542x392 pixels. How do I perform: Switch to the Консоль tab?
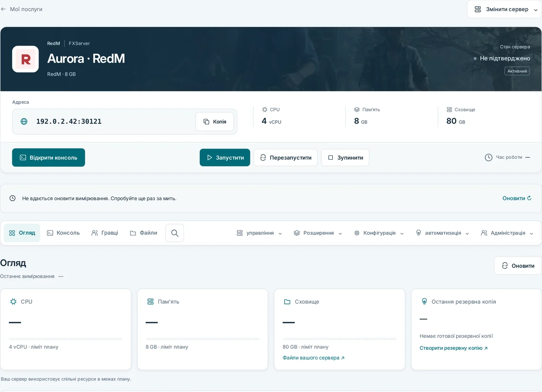point(63,233)
